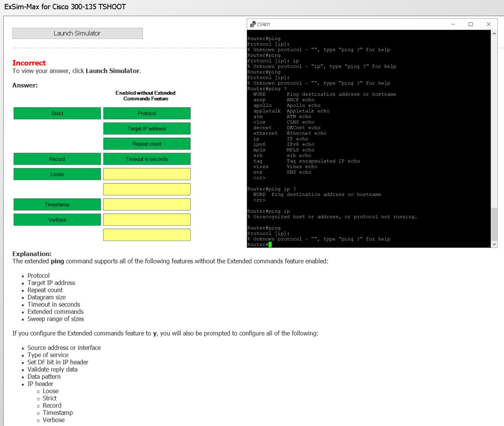Click the 'Router#ping ?' terminal line
Viewport: 504px width, 426px height.
click(267, 89)
